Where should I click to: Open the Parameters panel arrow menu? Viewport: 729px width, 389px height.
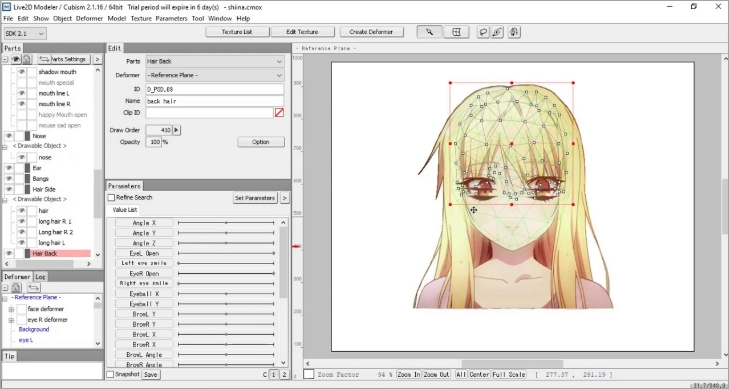pyautogui.click(x=285, y=198)
